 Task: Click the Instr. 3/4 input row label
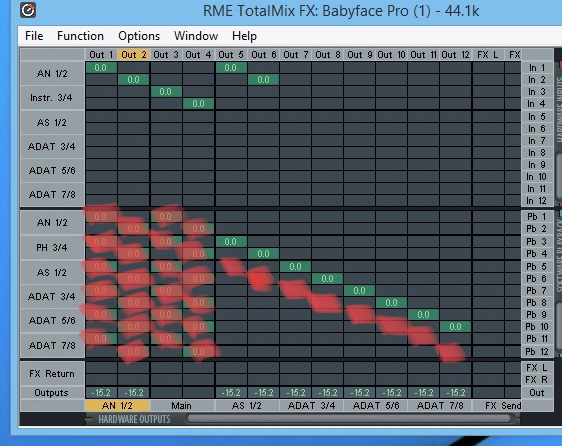point(52,98)
